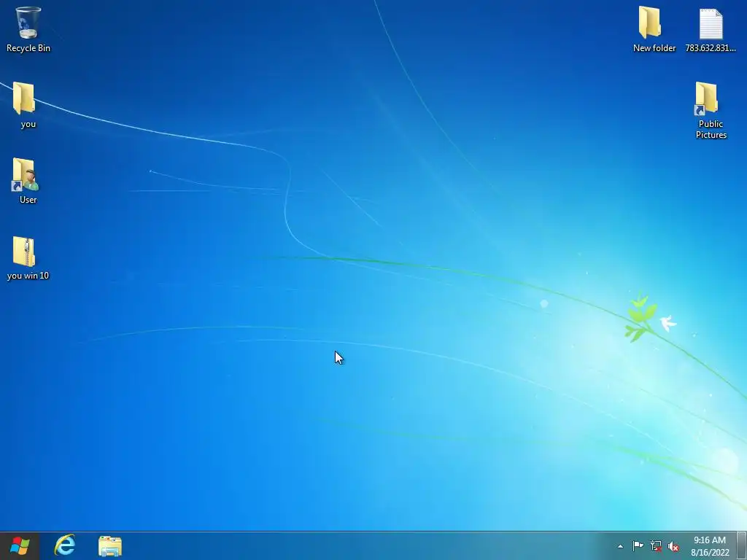The width and height of the screenshot is (747, 560).
Task: Click the muted volume speaker icon
Action: (673, 546)
